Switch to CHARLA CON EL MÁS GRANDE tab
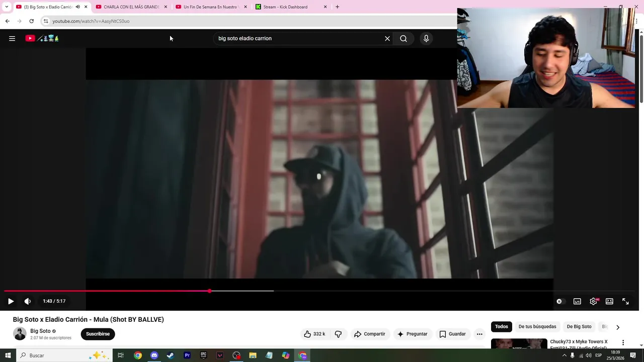 (x=131, y=7)
